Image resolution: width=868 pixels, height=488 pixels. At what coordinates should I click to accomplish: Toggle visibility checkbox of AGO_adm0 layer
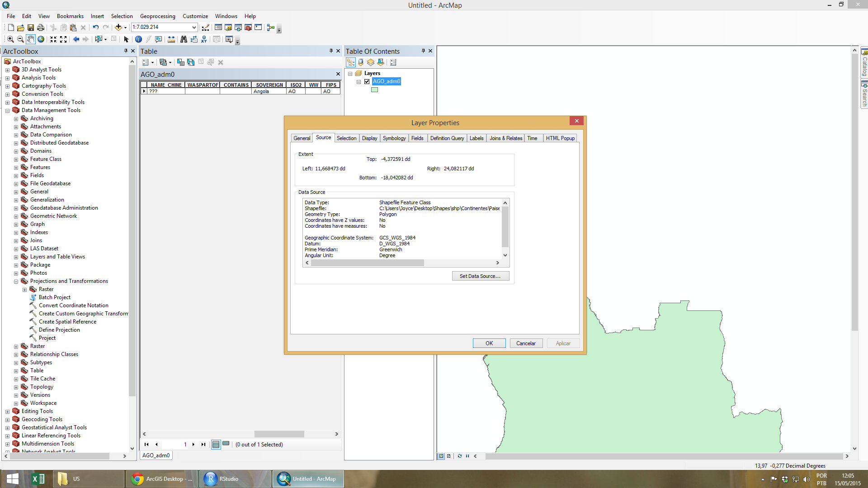click(x=367, y=82)
